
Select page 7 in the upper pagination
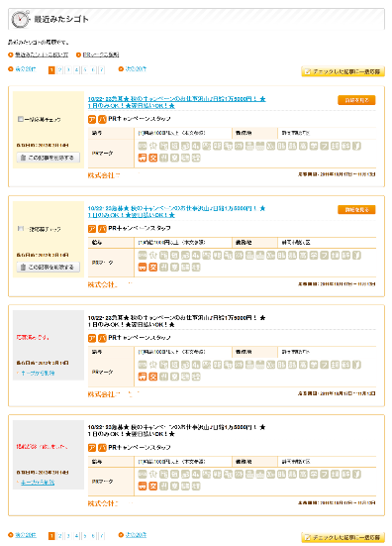click(102, 70)
